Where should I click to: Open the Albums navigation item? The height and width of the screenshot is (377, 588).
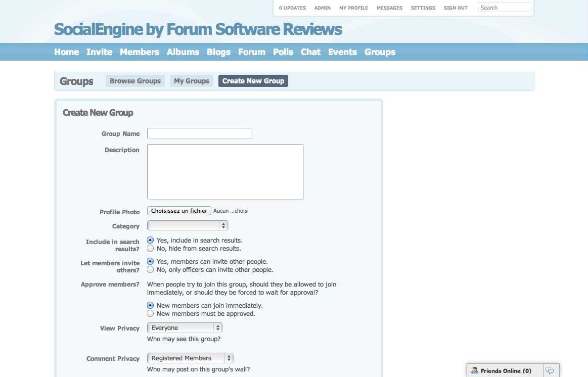(x=183, y=52)
